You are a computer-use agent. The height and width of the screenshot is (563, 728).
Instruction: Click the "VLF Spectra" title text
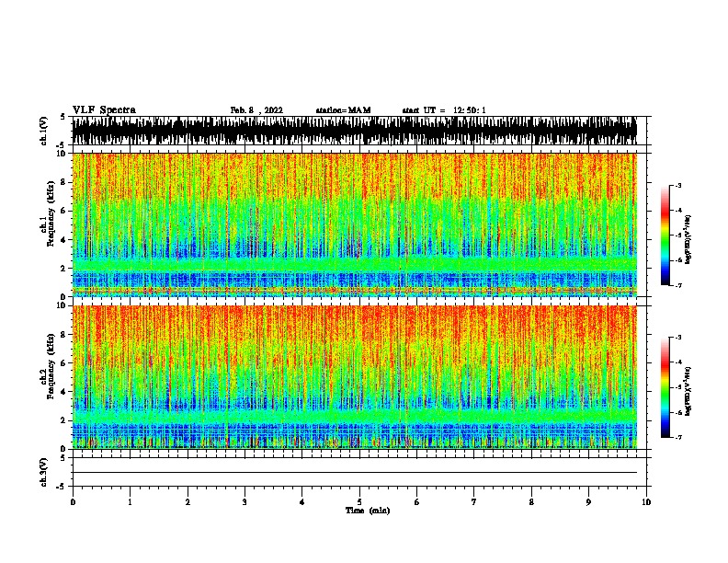pos(104,110)
